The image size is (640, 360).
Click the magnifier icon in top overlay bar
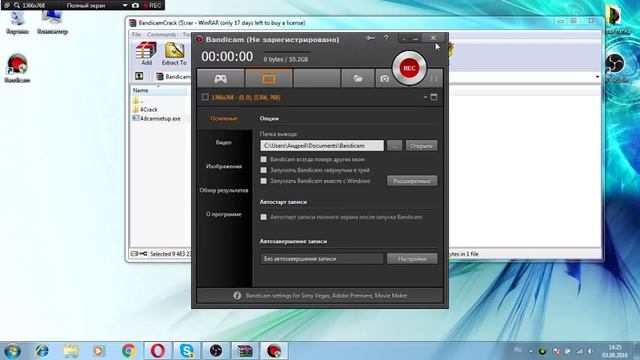click(17, 6)
